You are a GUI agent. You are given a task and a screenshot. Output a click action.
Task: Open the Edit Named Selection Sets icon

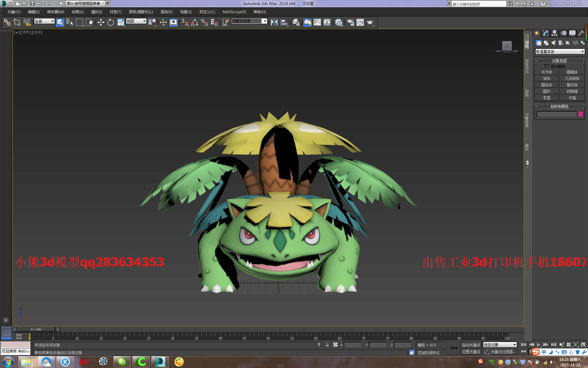coord(225,22)
